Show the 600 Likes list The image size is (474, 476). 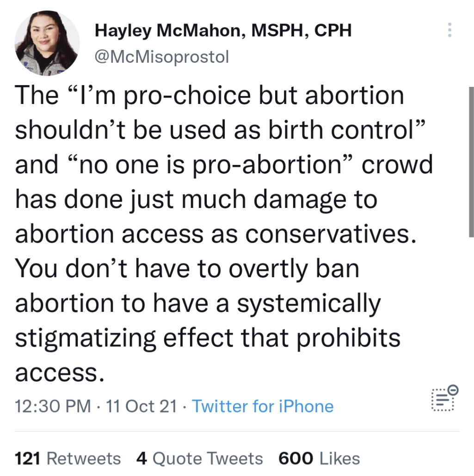pyautogui.click(x=319, y=458)
